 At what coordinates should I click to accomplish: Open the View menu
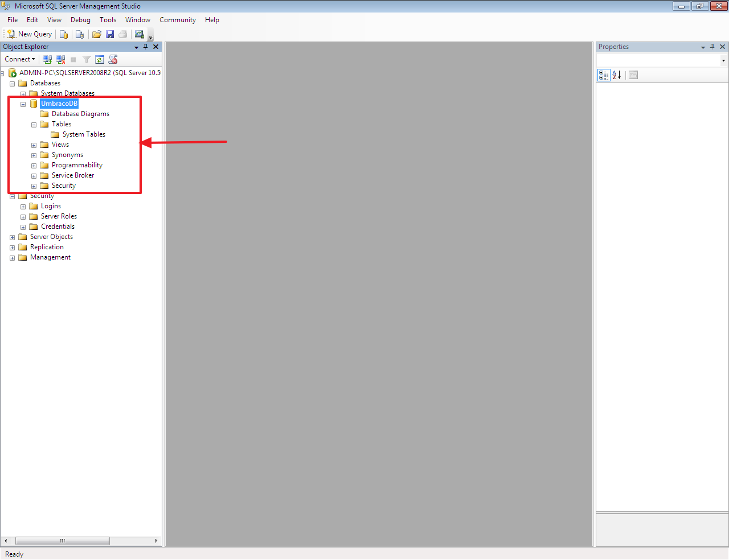(x=54, y=20)
